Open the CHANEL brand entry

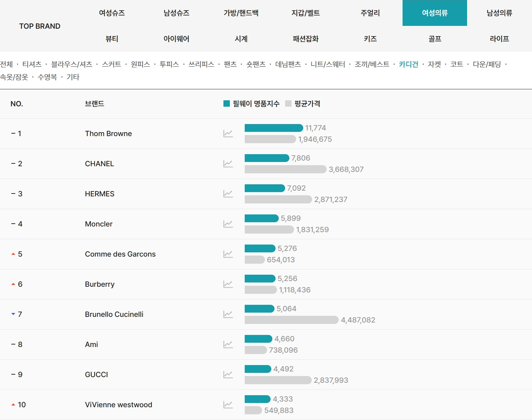[x=99, y=164]
